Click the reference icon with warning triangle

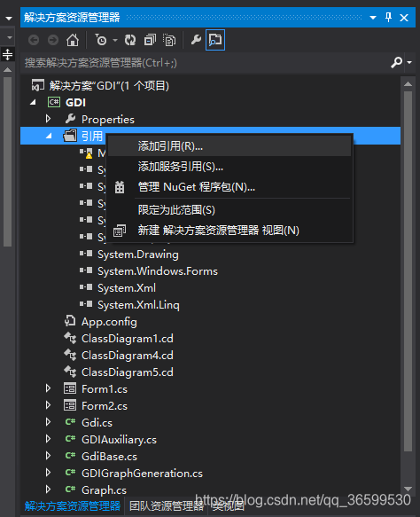tap(86, 153)
